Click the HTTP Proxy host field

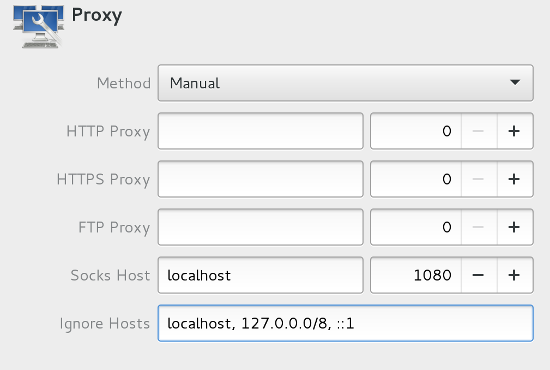(261, 131)
